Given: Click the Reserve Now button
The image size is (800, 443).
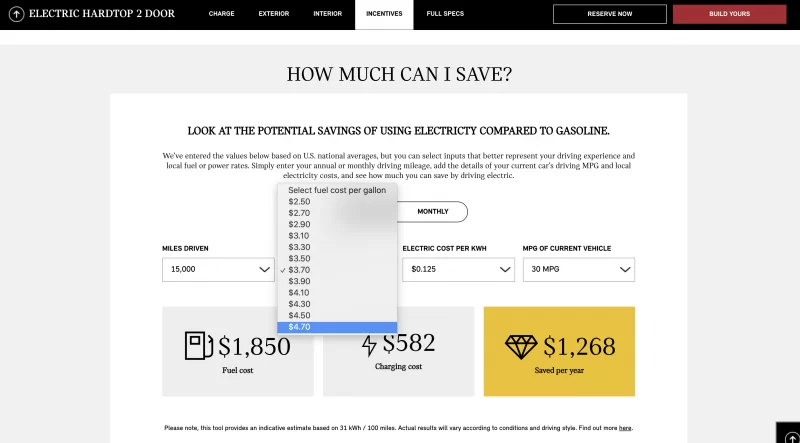Looking at the screenshot, I should 609,14.
